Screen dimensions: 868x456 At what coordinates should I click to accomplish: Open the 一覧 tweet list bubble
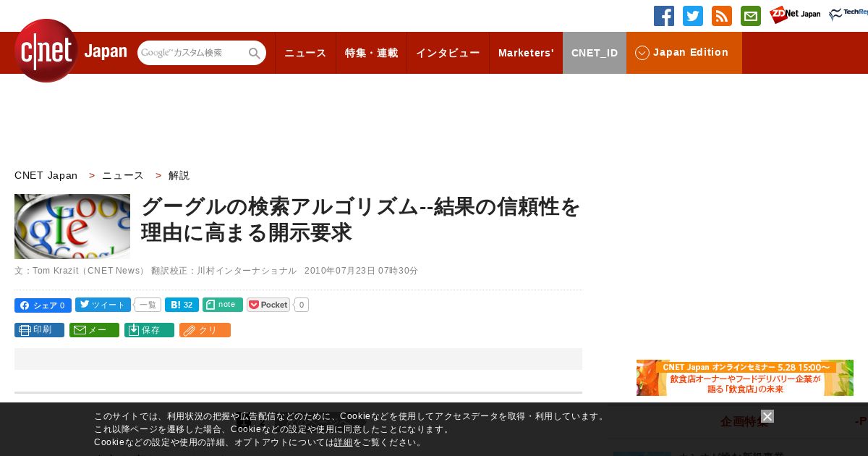[148, 305]
